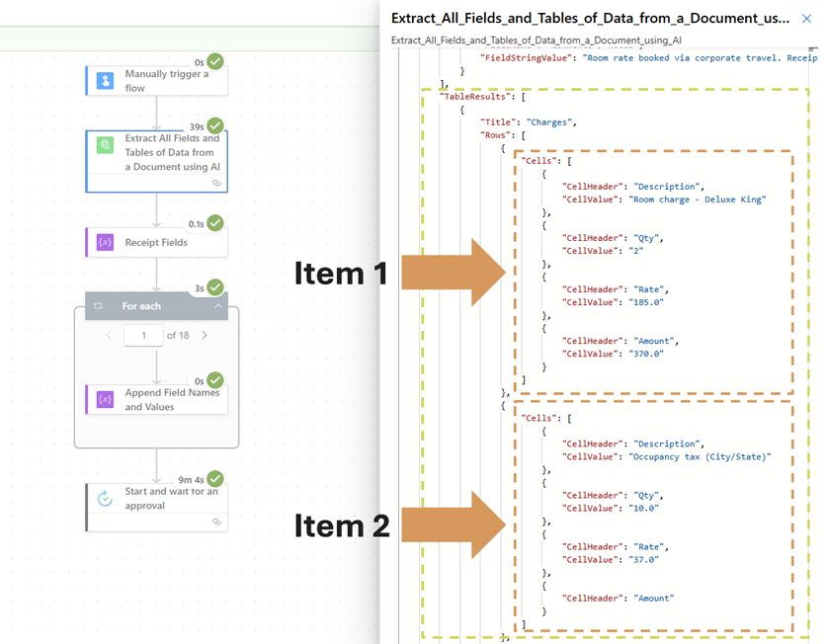
Task: Click the For each loop icon
Action: click(x=98, y=306)
